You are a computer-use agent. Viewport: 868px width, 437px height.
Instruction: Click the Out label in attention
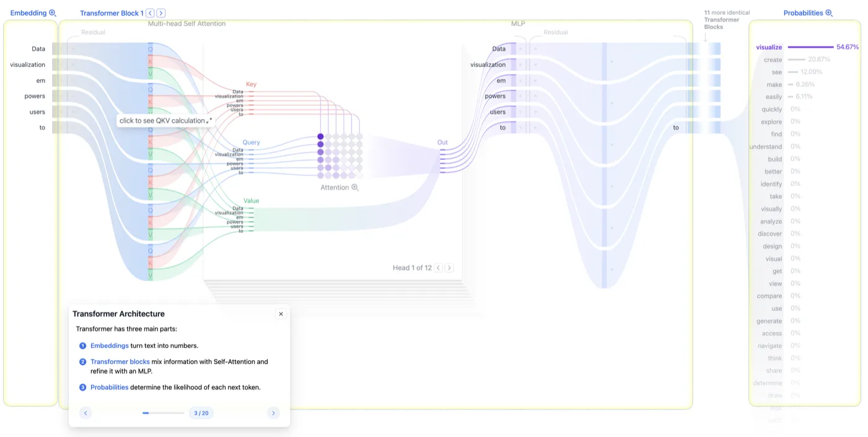click(443, 143)
